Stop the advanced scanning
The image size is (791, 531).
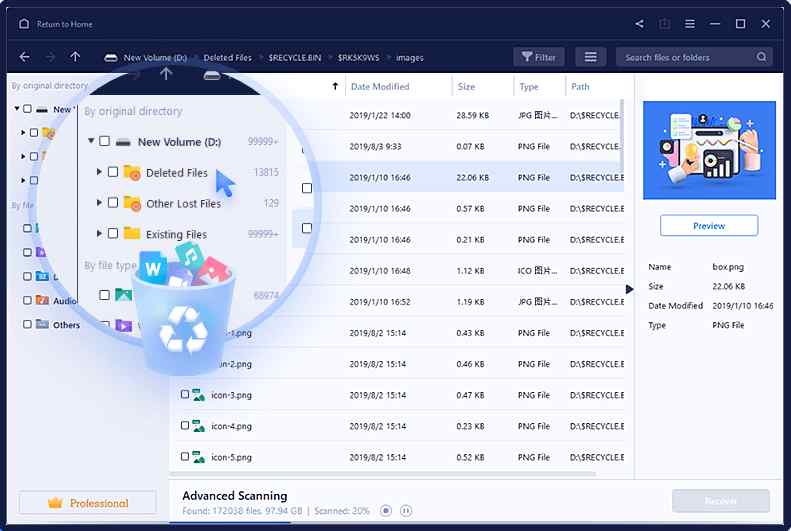click(386, 511)
